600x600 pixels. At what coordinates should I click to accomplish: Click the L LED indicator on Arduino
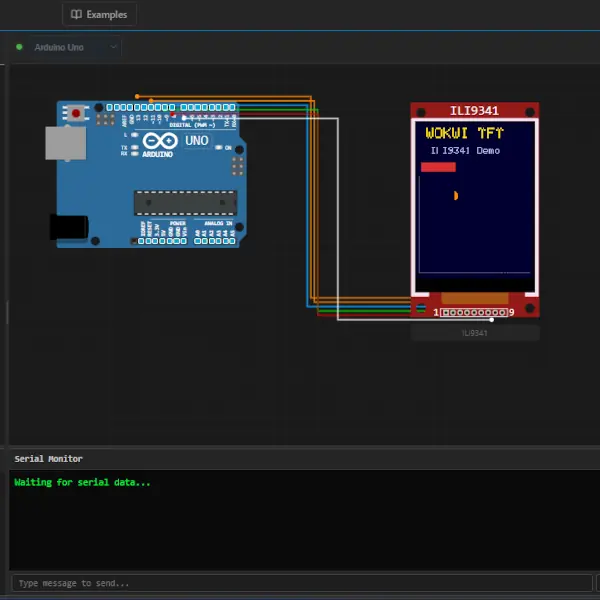pos(137,134)
